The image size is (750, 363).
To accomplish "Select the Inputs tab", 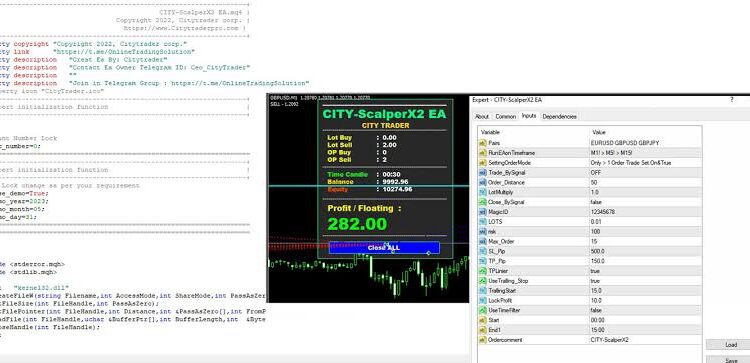I will point(529,116).
